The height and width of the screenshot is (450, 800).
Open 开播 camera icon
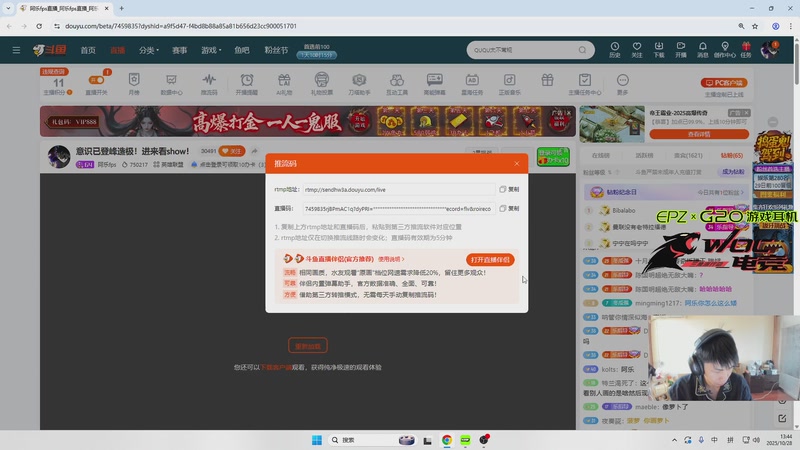pyautogui.click(x=681, y=49)
